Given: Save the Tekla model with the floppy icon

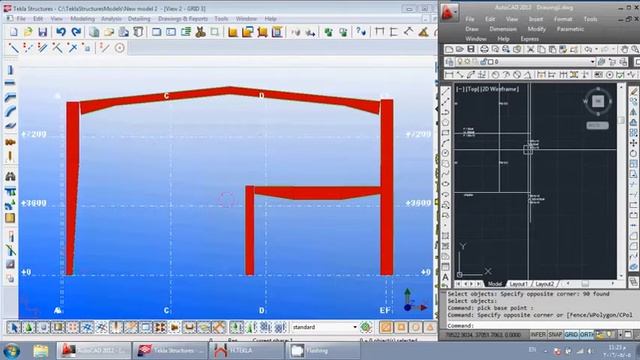Looking at the screenshot, I should click(42, 32).
